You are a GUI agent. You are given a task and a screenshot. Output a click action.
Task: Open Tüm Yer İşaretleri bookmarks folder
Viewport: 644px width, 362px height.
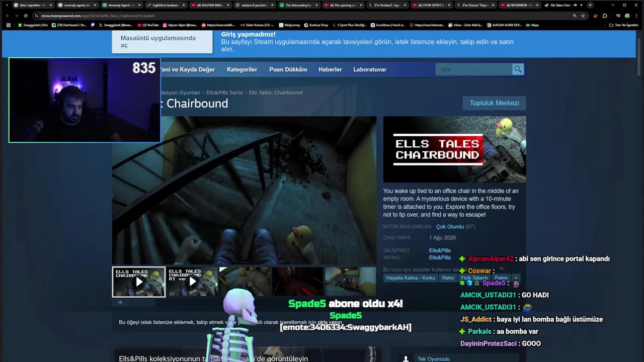click(x=623, y=25)
